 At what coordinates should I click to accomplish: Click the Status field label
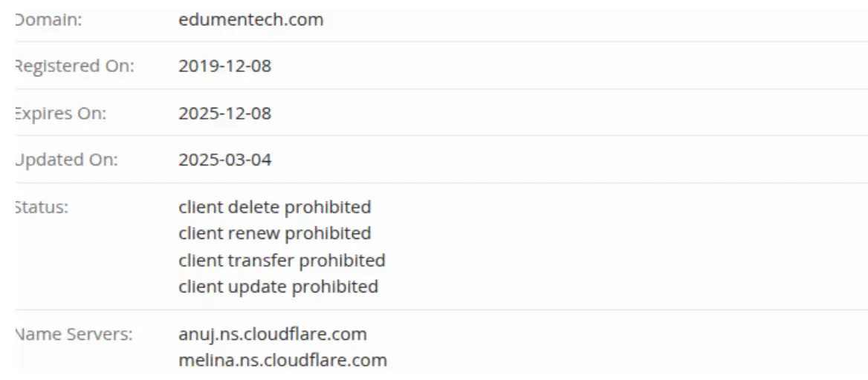coord(42,207)
